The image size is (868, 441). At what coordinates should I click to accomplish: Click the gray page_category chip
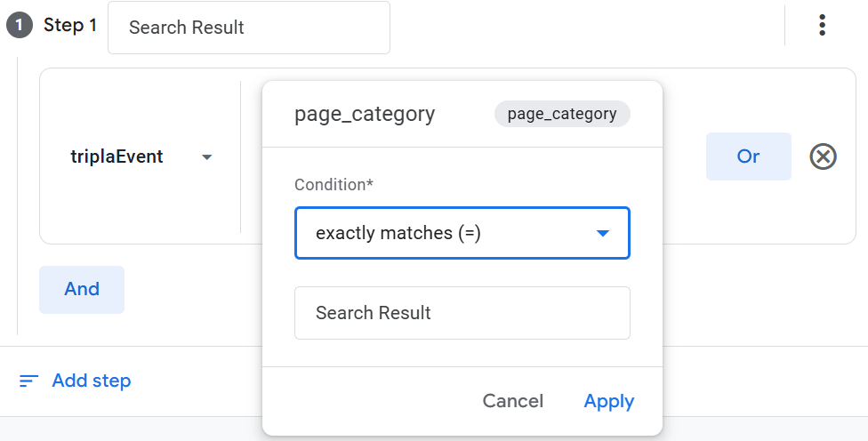click(561, 114)
